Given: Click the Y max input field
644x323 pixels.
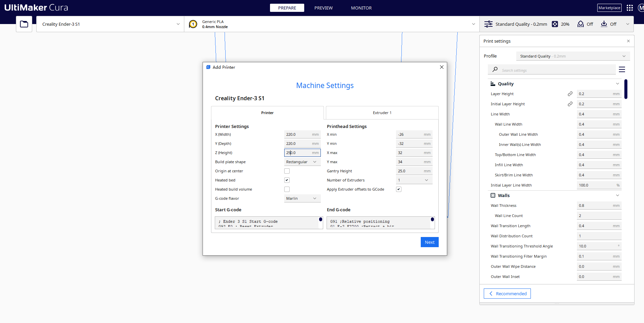Looking at the screenshot, I should pyautogui.click(x=414, y=162).
